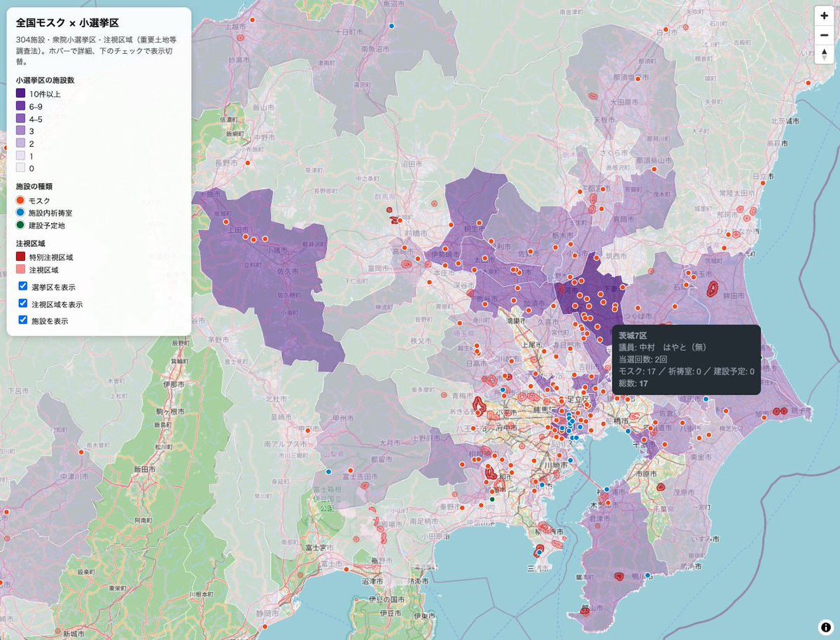
Task: Click the 注視区域 section heading
Action: click(x=30, y=243)
